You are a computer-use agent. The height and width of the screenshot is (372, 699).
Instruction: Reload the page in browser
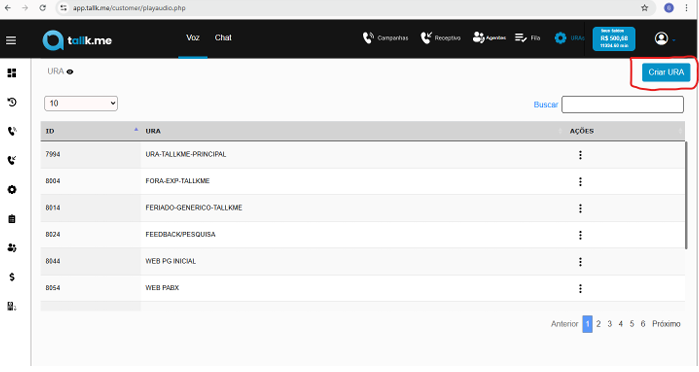tap(42, 8)
